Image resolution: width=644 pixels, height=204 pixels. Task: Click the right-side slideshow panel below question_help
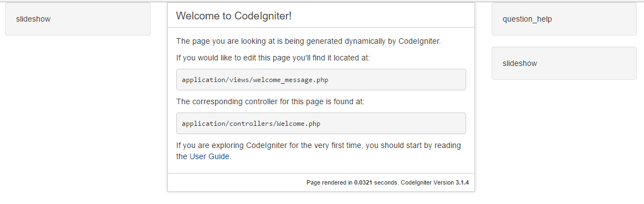point(564,63)
